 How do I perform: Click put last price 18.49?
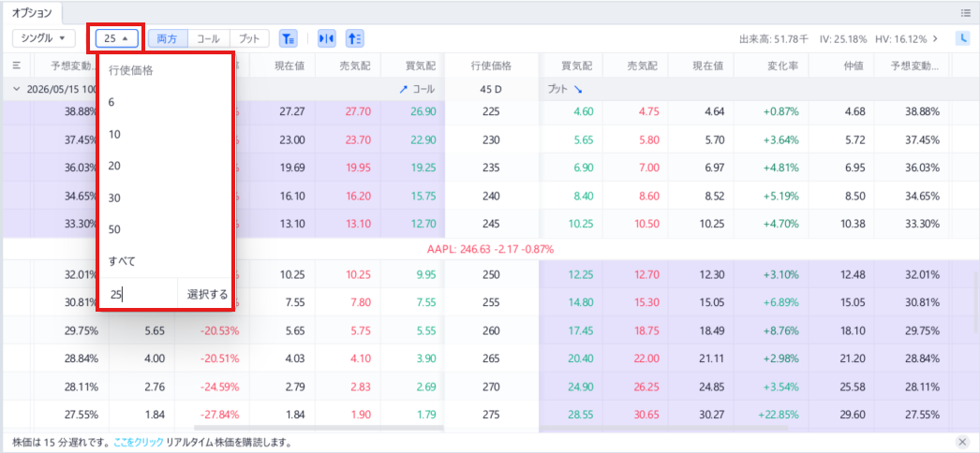click(x=712, y=330)
